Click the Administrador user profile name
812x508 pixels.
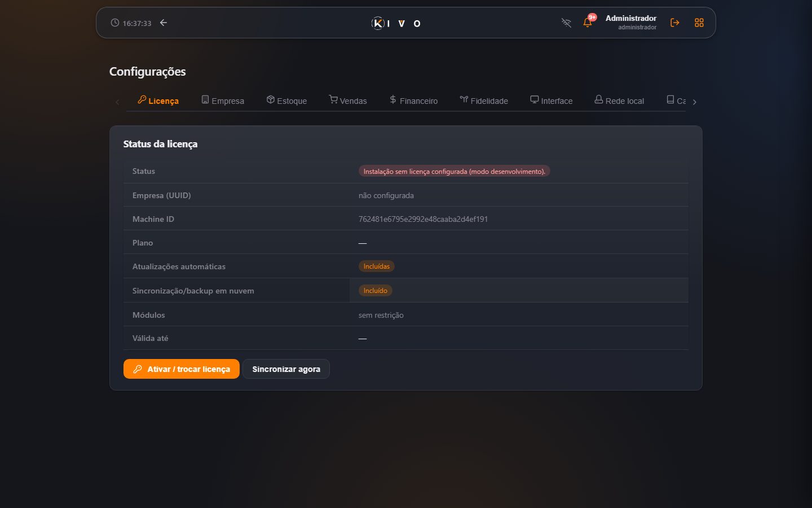click(630, 18)
